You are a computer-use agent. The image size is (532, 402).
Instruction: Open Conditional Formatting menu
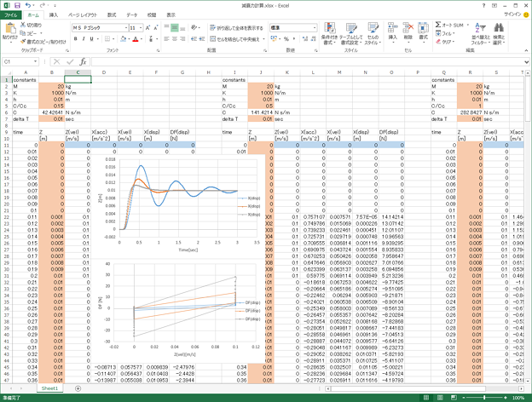[329, 33]
